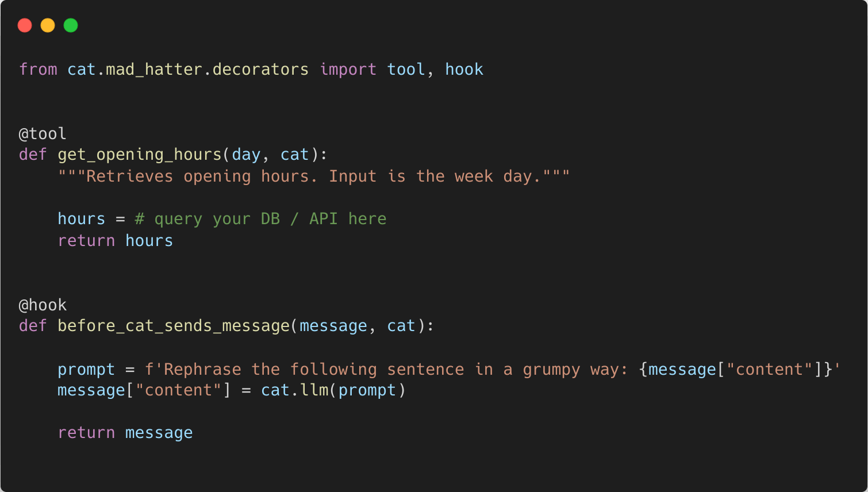Click 'hook' in the import statement
This screenshot has width=868, height=492.
464,70
